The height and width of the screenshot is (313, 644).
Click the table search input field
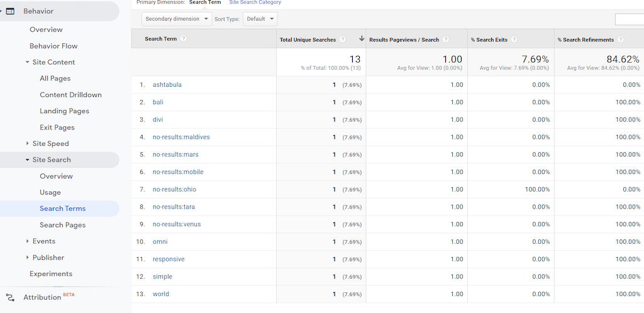click(629, 19)
